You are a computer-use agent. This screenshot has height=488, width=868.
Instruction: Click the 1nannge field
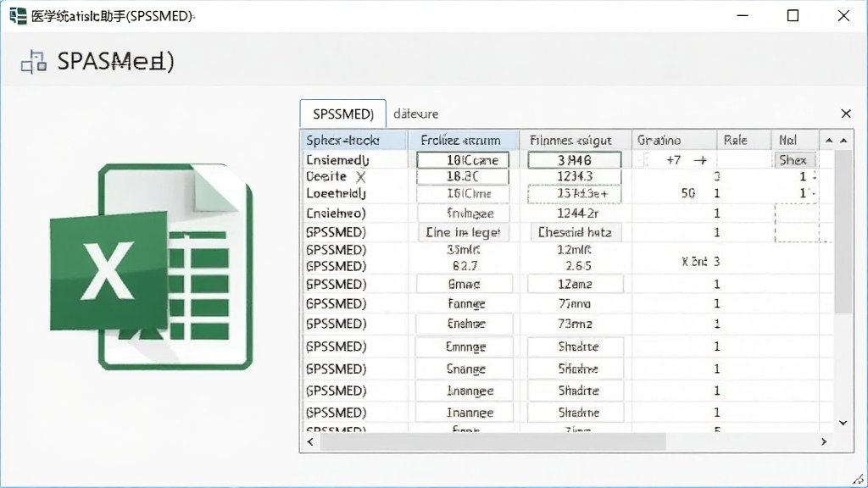(464, 391)
